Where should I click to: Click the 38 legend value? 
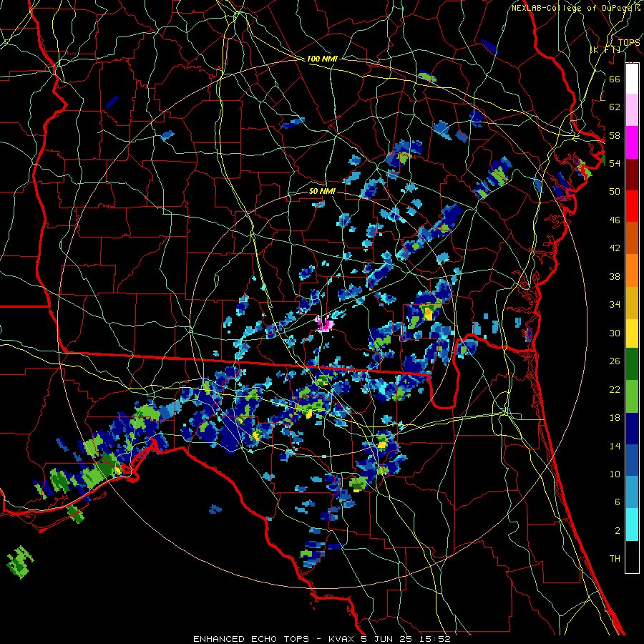coord(615,276)
